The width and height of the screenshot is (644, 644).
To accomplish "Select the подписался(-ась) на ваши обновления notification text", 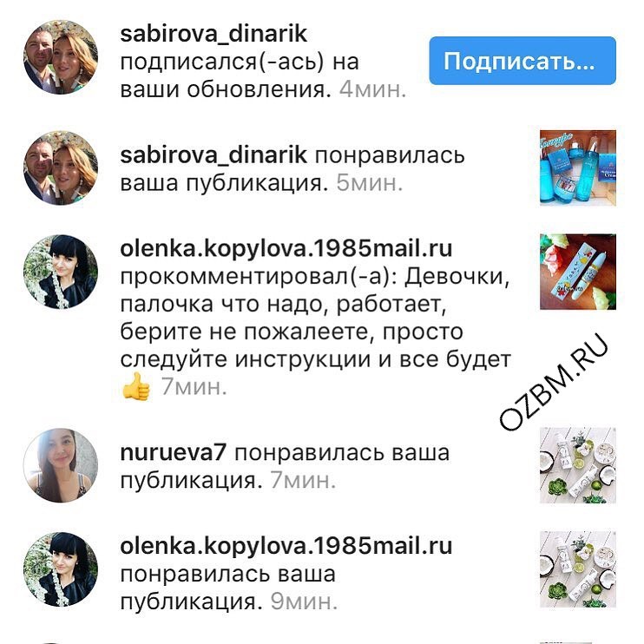I will [x=240, y=76].
